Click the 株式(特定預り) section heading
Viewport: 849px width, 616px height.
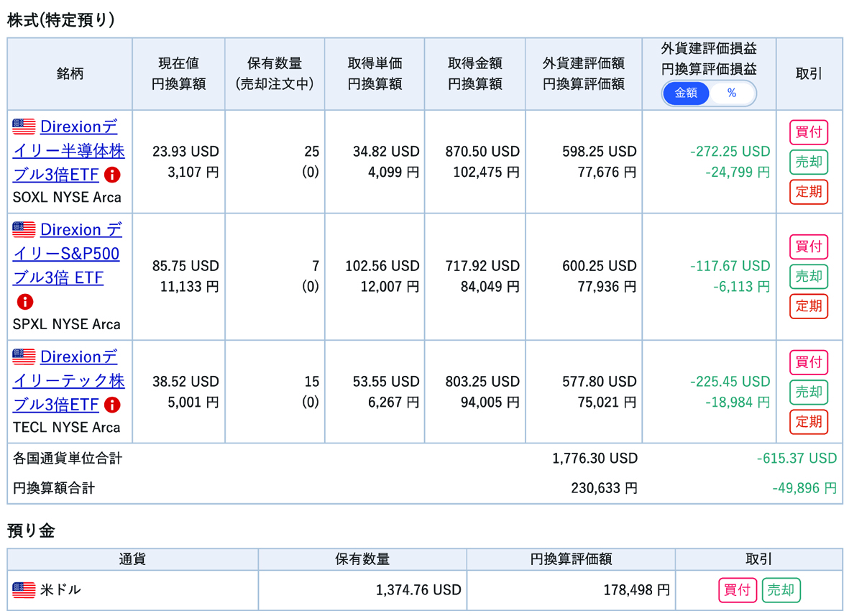[60, 20]
